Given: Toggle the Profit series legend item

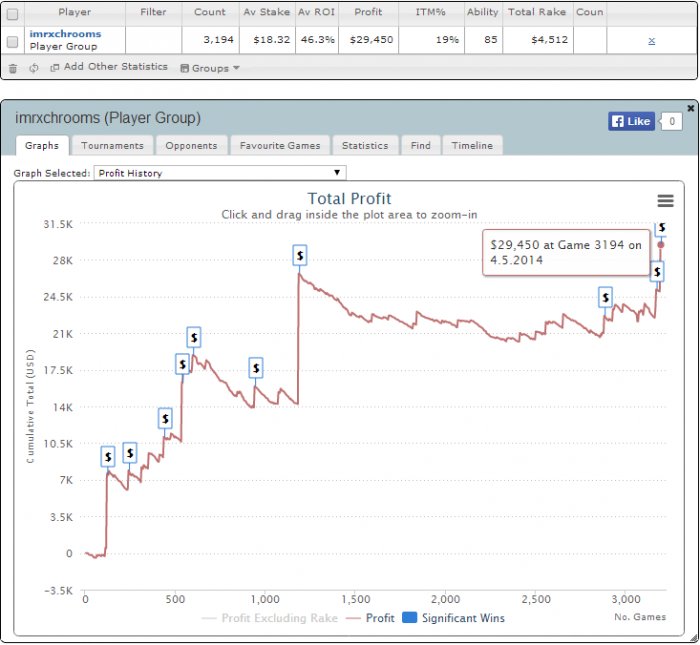Looking at the screenshot, I should [x=371, y=618].
